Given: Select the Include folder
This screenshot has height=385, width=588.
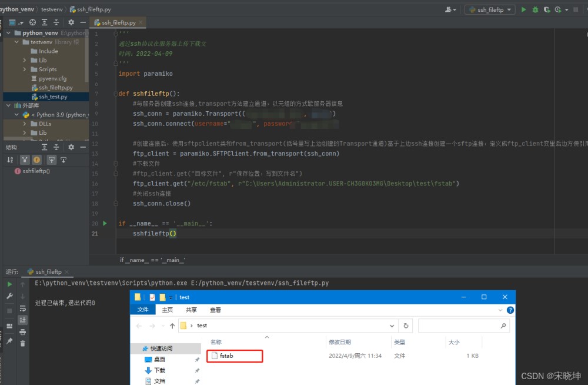Looking at the screenshot, I should click(x=48, y=51).
